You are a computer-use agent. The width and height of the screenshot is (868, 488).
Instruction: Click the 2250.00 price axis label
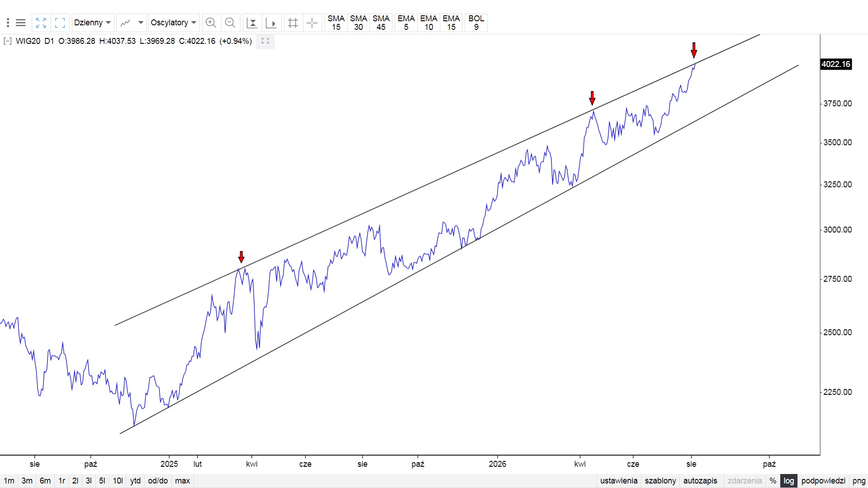click(x=838, y=392)
